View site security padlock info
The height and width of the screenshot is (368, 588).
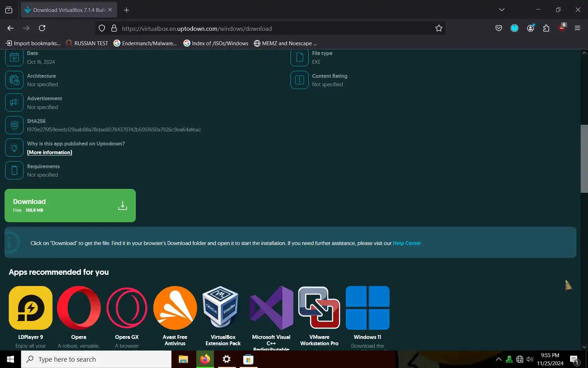click(x=114, y=28)
